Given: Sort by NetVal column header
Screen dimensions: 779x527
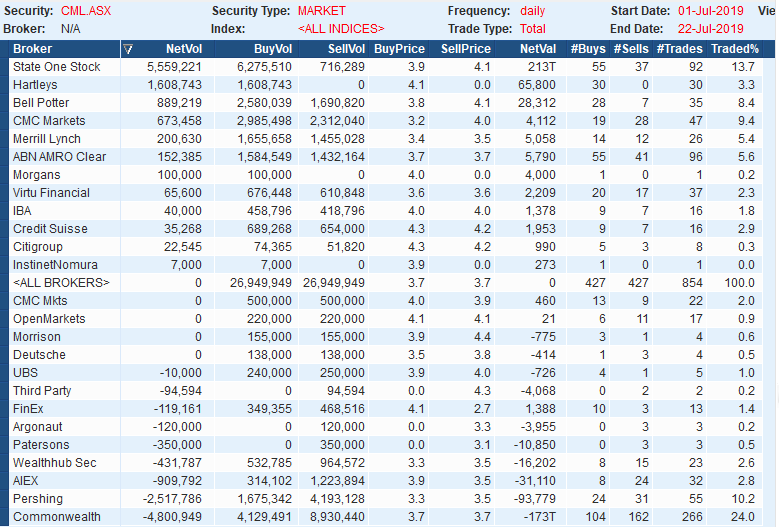Looking at the screenshot, I should [538, 49].
